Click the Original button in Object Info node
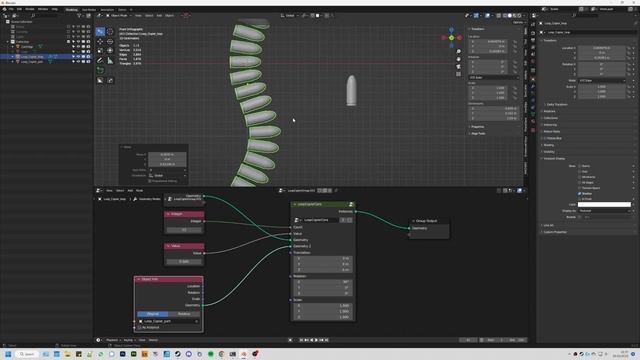640x360 pixels. [153, 314]
